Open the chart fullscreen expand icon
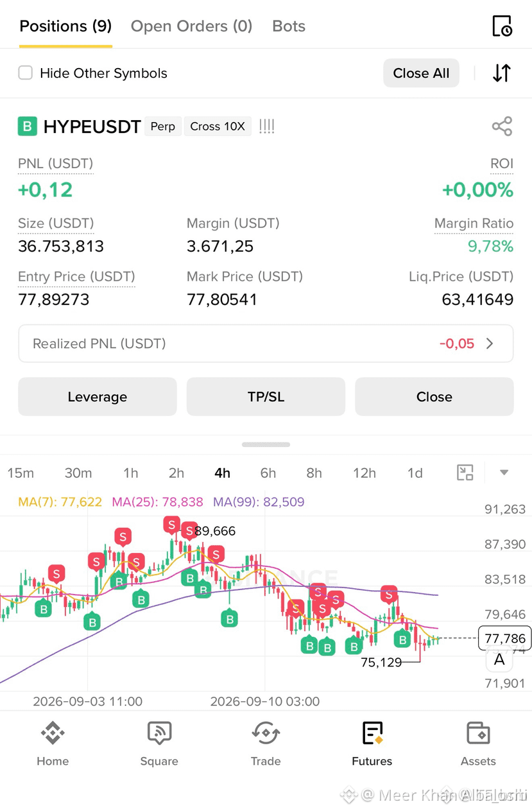The width and height of the screenshot is (532, 811). (x=465, y=473)
